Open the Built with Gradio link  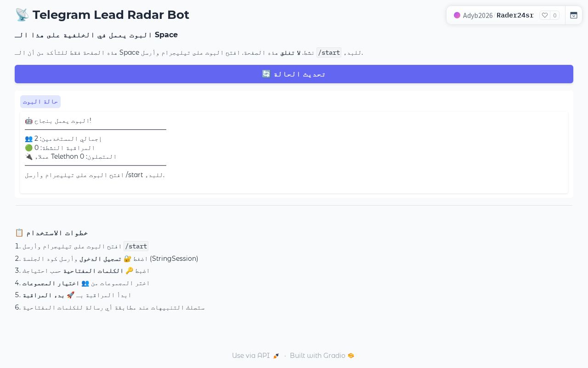tap(322, 356)
